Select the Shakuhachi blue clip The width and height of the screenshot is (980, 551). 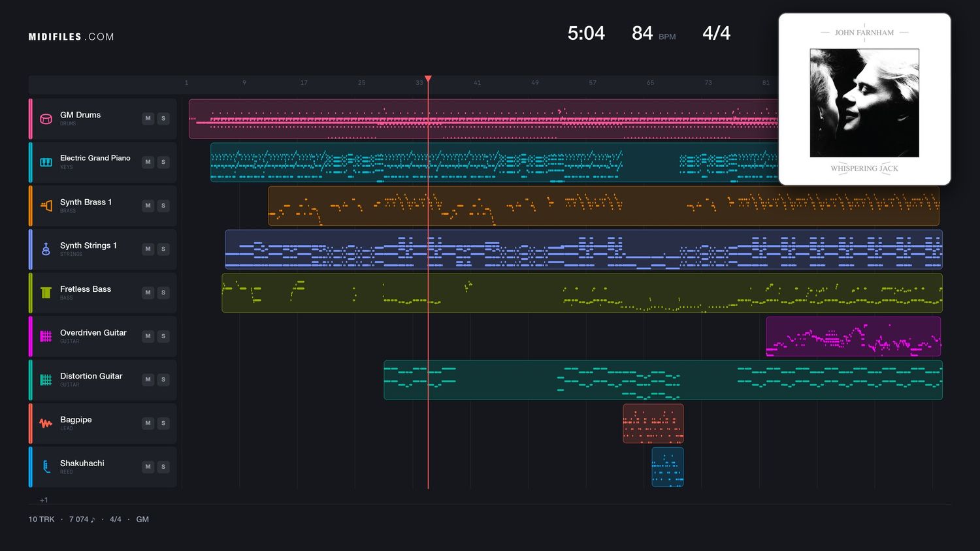click(x=668, y=467)
